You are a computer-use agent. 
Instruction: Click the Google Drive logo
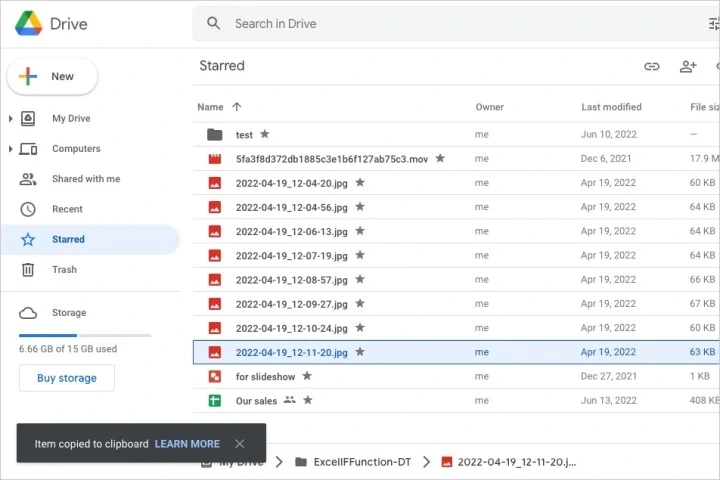coord(28,23)
